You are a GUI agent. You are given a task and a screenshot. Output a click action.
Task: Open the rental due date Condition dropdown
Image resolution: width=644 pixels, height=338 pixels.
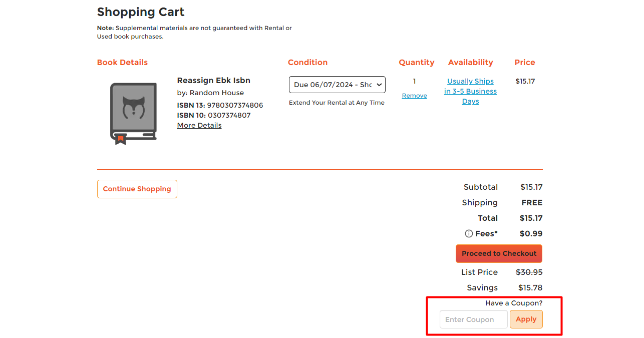point(337,85)
